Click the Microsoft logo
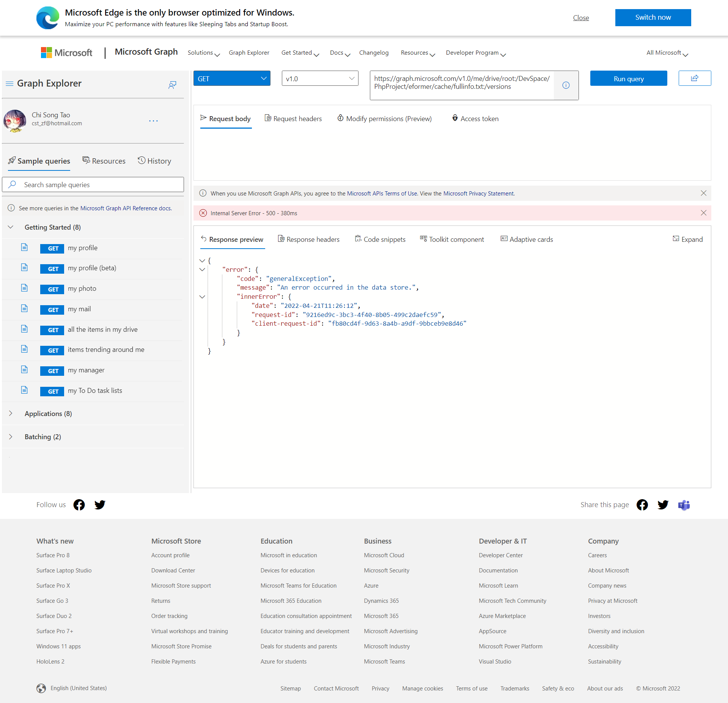 (67, 52)
